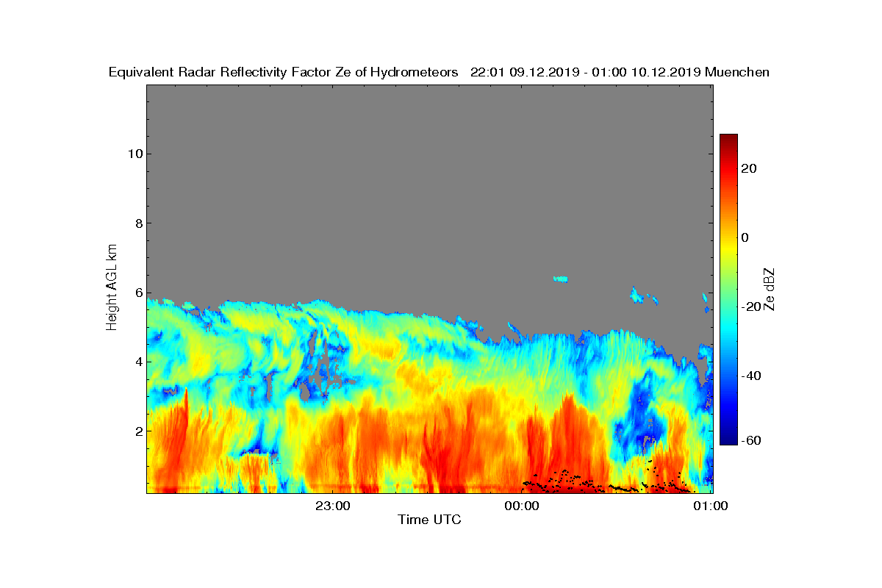Click the date range text ending in 'Muenchen'

pos(620,72)
